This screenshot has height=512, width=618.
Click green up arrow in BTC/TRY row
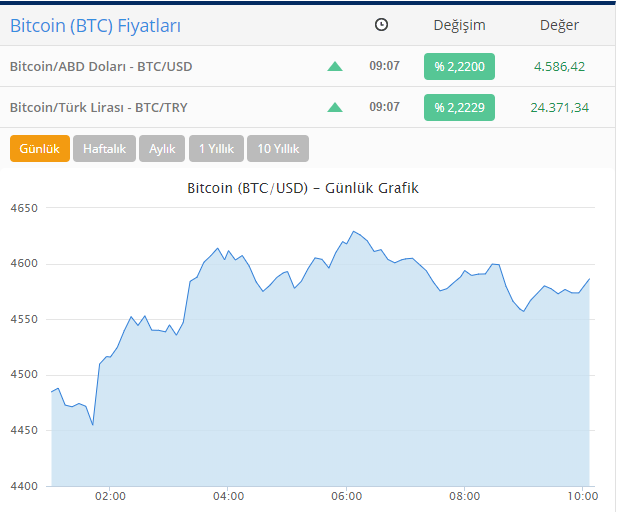point(335,107)
